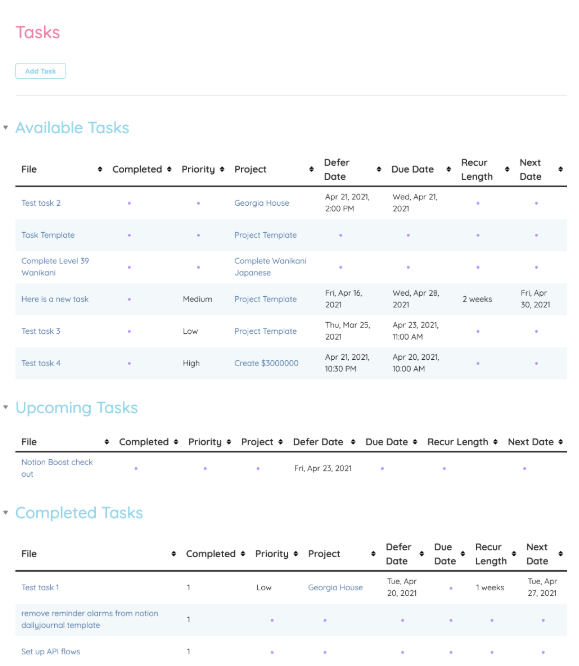Click the Fri, Apr 23, 2021 defer date
This screenshot has height=666, width=579.
323,468
